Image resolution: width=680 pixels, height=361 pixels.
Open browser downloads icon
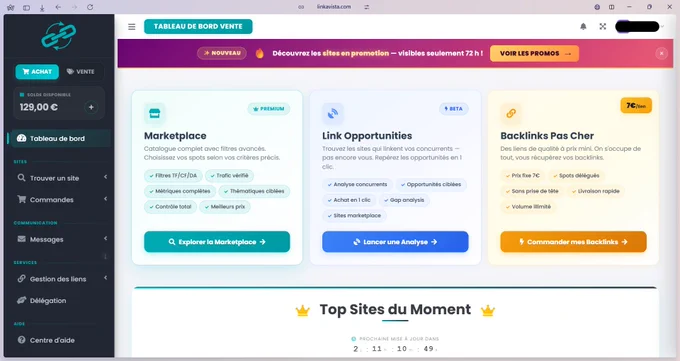click(x=42, y=7)
